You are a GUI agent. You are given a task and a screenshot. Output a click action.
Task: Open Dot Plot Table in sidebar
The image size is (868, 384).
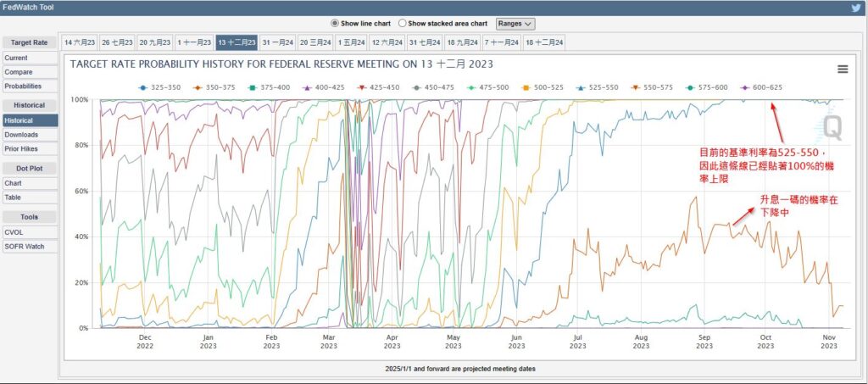click(30, 197)
